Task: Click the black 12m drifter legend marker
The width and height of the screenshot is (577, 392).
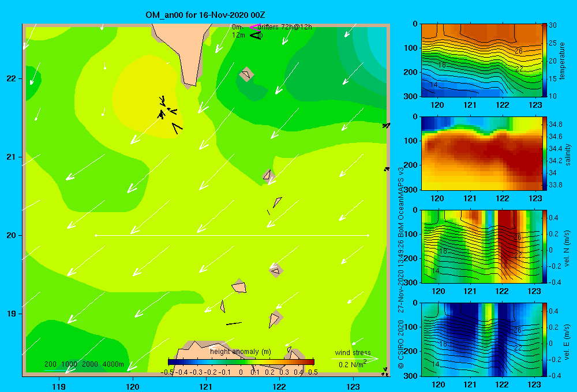Action: (x=256, y=35)
